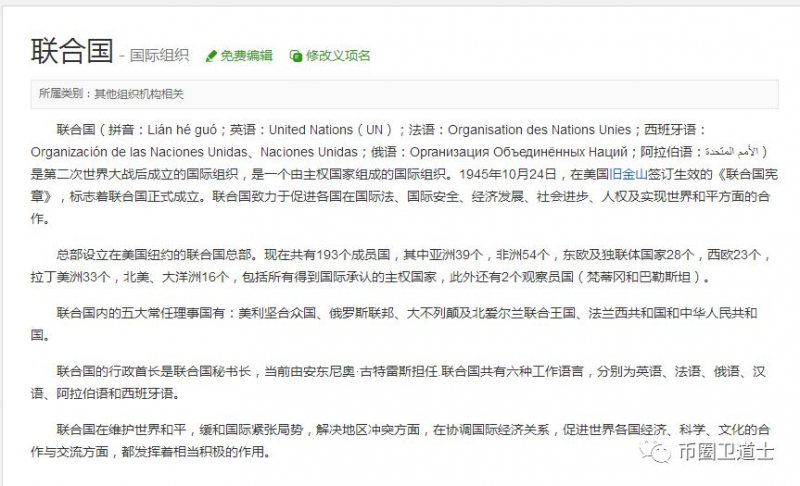800x486 pixels.
Task: Click the text 美利坚合众国
Action: (277, 313)
